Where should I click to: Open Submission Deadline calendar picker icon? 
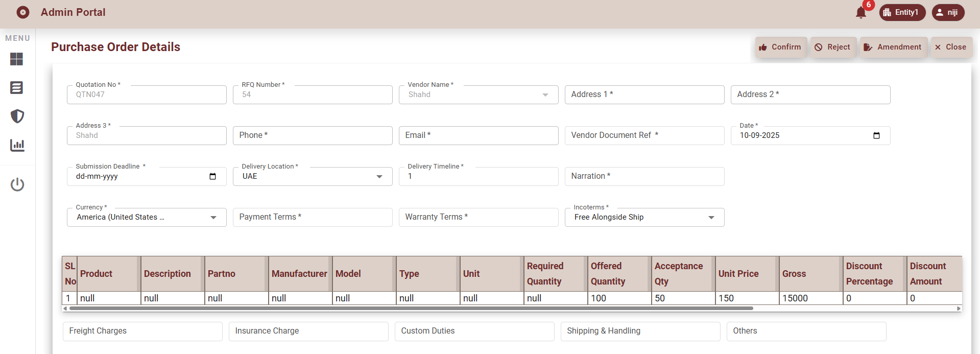(212, 176)
